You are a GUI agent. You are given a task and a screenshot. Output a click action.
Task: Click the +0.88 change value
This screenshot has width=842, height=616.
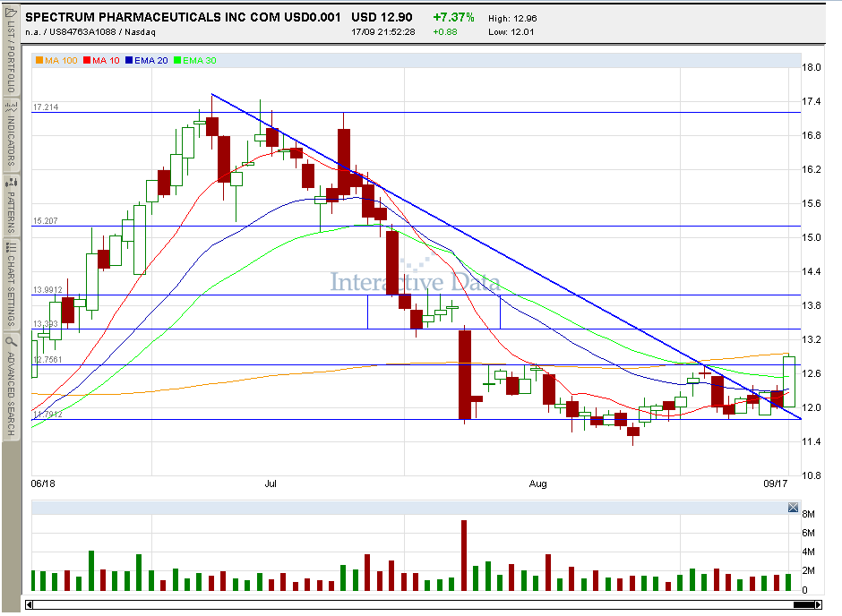pyautogui.click(x=445, y=31)
